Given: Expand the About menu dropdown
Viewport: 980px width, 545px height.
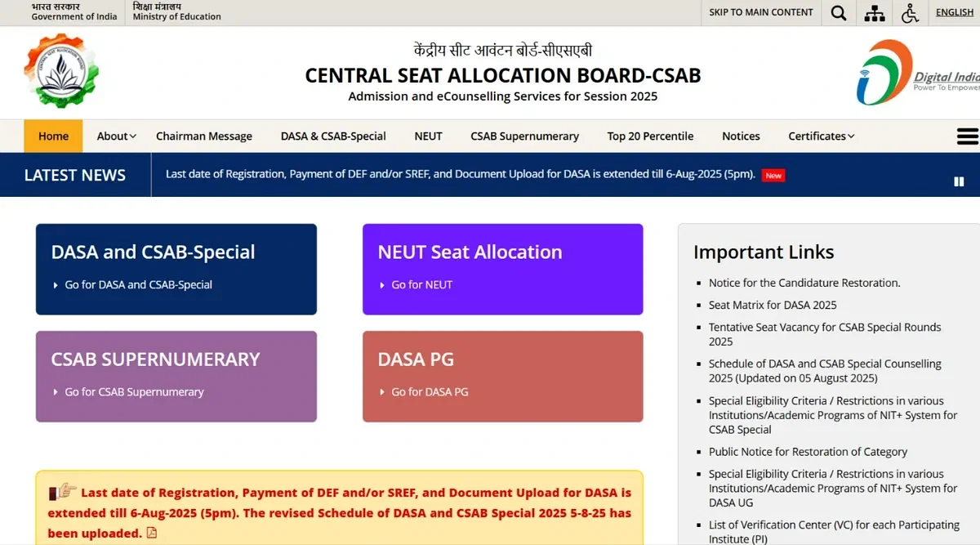Looking at the screenshot, I should click(x=116, y=136).
